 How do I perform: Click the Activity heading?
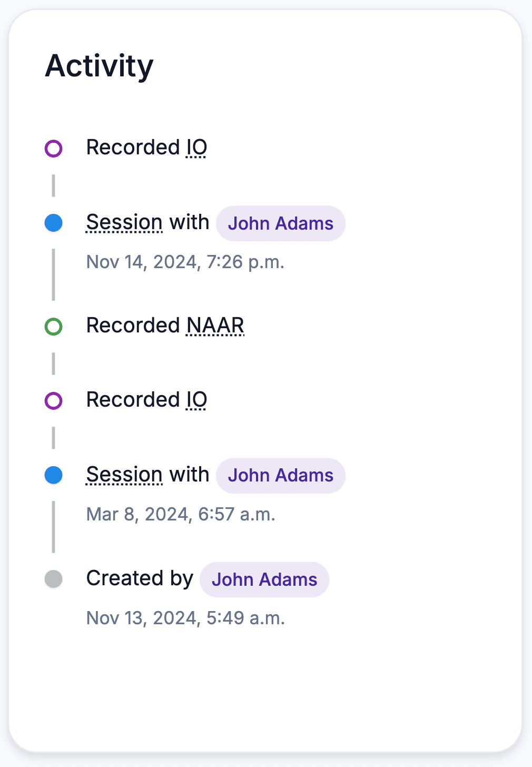tap(99, 65)
